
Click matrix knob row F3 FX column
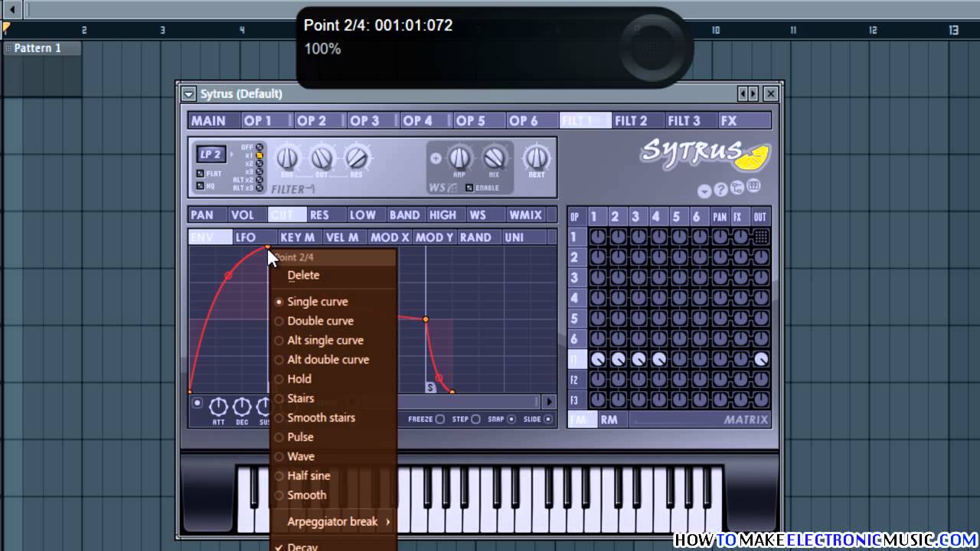pos(740,399)
